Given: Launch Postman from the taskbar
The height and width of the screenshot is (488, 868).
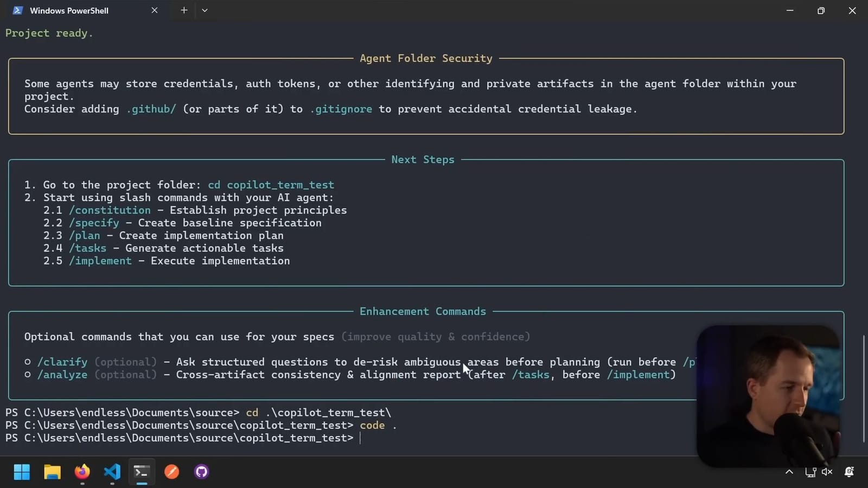Looking at the screenshot, I should click(171, 472).
